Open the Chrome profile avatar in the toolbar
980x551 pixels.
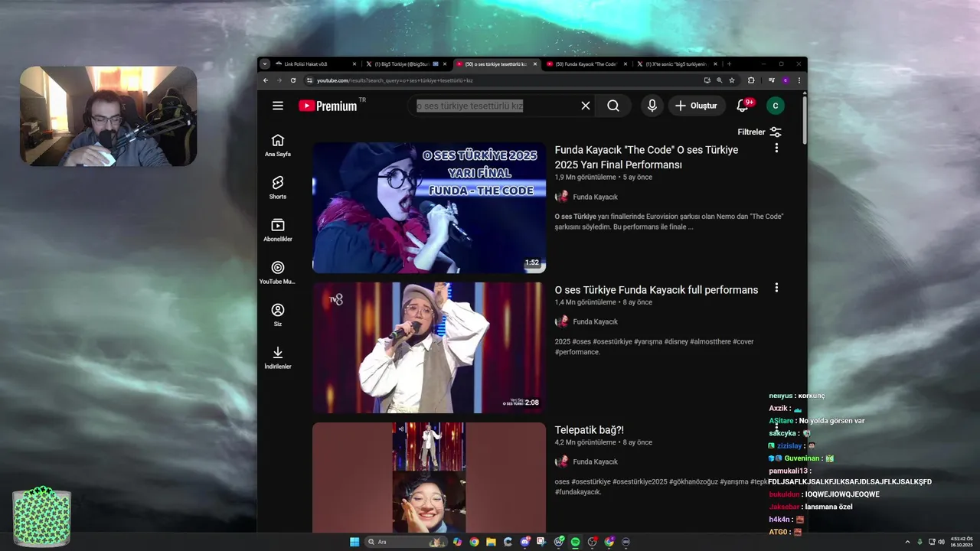(x=786, y=80)
